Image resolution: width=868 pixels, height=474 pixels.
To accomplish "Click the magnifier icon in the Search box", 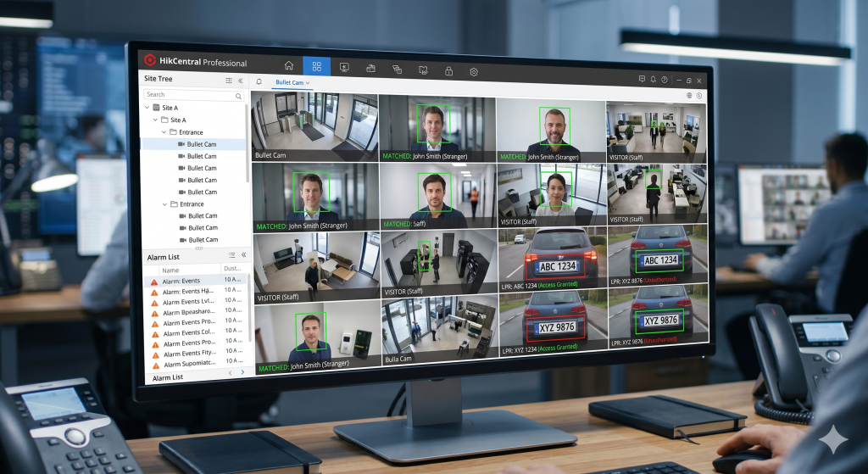I will pyautogui.click(x=238, y=97).
